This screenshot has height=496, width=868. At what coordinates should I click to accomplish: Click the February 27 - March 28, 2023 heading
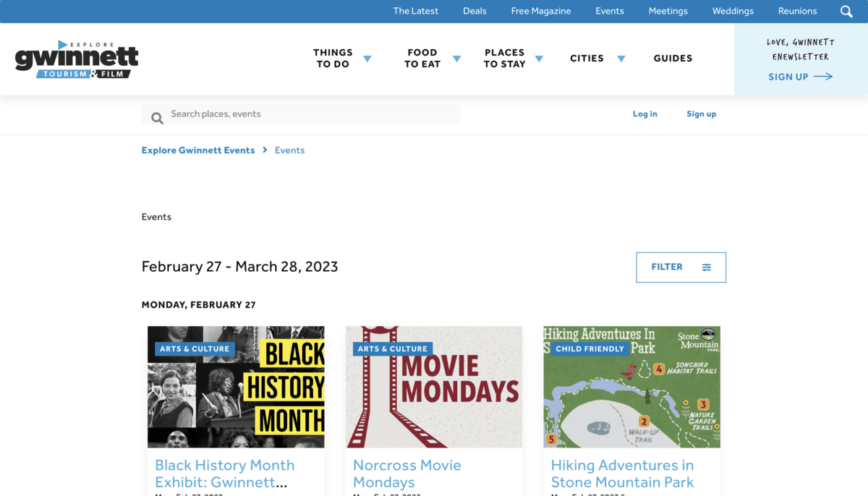[x=240, y=266]
